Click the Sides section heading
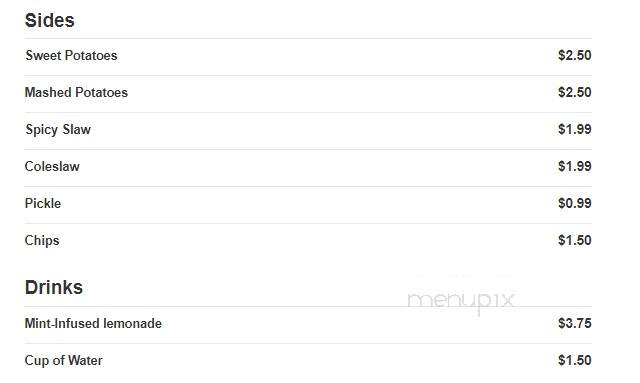Image resolution: width=640 pixels, height=383 pixels. click(x=49, y=20)
